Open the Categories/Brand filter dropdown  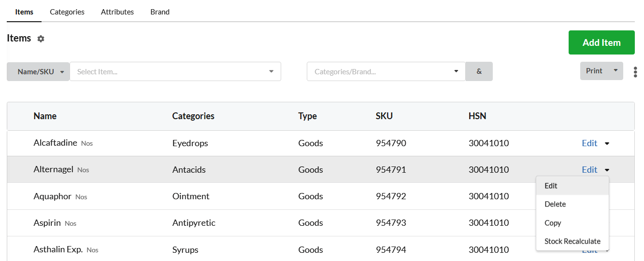pyautogui.click(x=386, y=71)
